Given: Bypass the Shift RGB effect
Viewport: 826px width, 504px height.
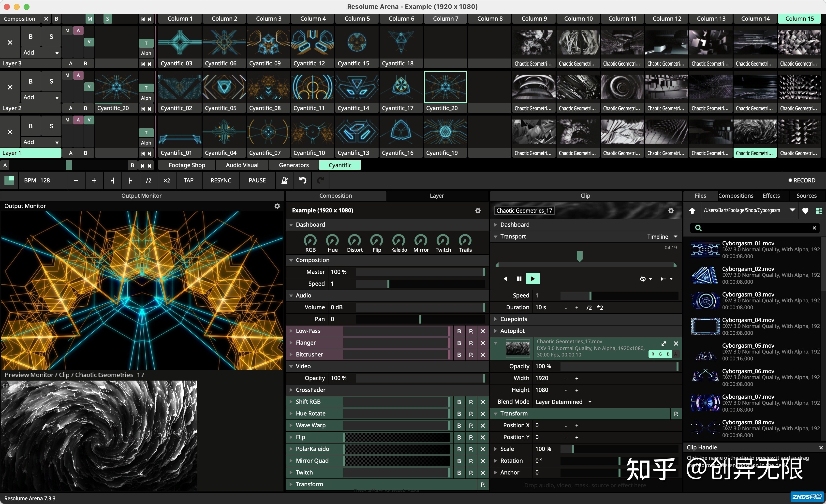Looking at the screenshot, I should pos(459,402).
